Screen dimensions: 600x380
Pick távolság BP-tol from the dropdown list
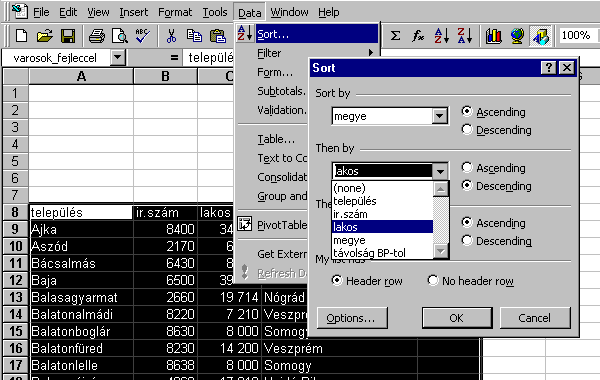[369, 253]
